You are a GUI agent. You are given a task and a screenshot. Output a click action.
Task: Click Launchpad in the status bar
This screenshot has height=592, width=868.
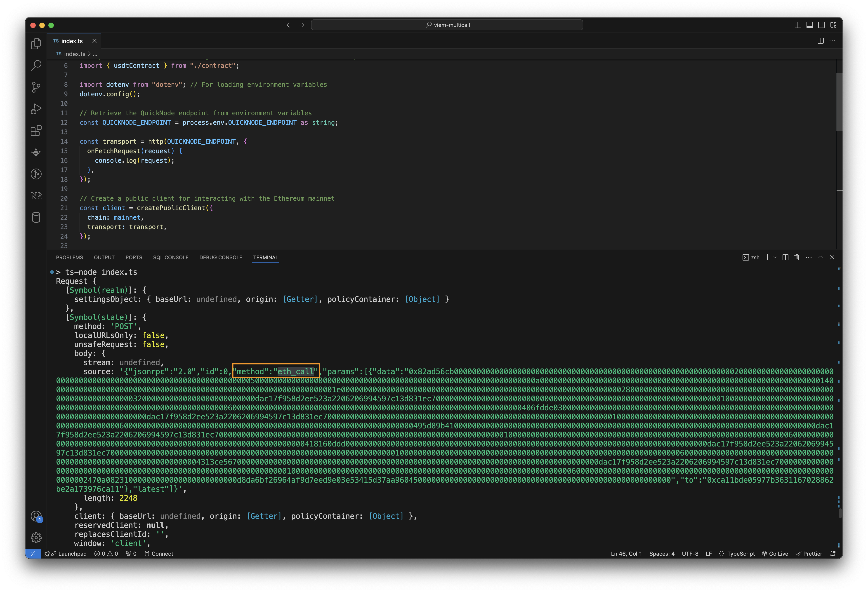coord(66,554)
